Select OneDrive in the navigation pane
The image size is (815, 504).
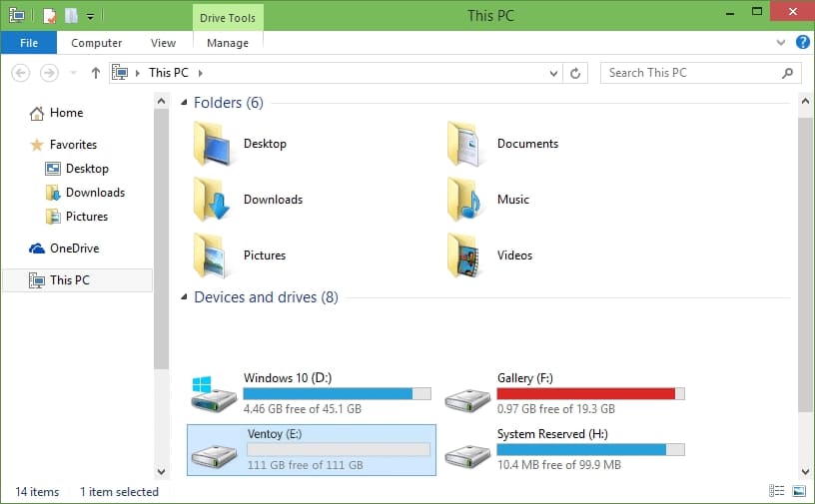(74, 249)
